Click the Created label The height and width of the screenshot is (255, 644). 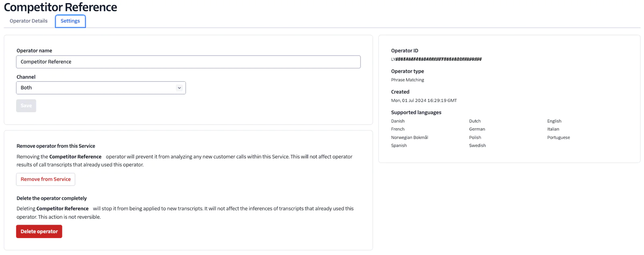click(x=400, y=92)
